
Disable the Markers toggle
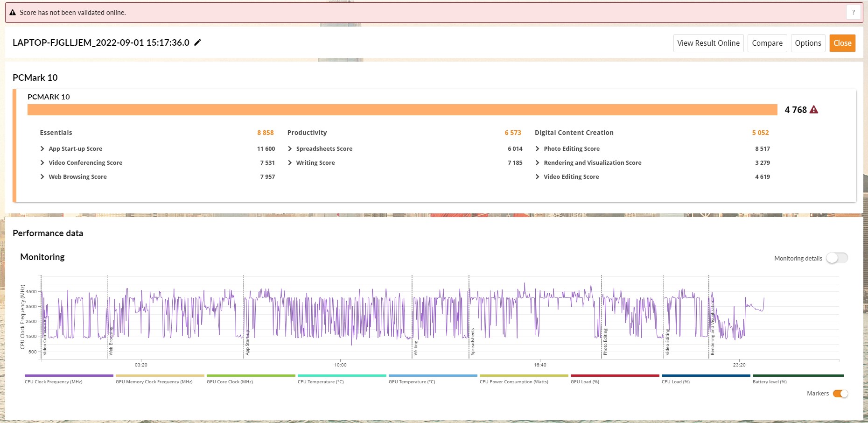click(840, 394)
